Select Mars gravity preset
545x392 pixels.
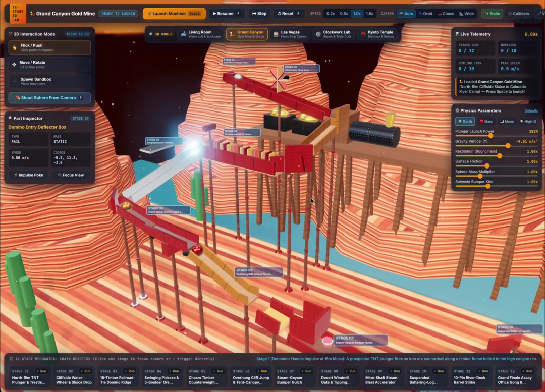coord(486,121)
